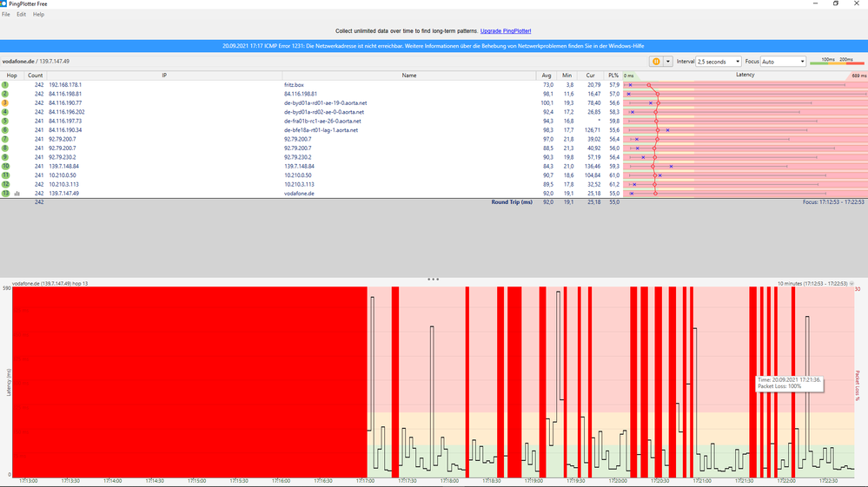This screenshot has height=487, width=868.
Task: Select de-byd01a-rd01-ae-19-0.aorta.net name
Action: pyautogui.click(x=326, y=102)
